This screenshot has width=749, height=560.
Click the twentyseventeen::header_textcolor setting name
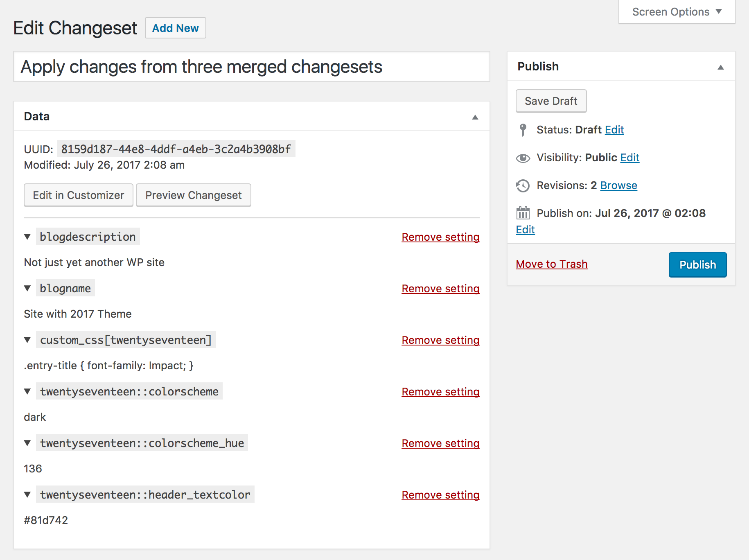145,495
